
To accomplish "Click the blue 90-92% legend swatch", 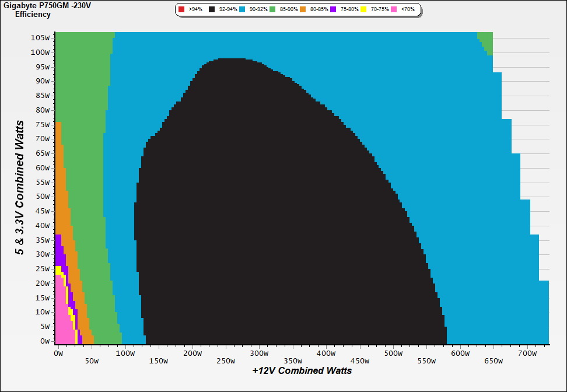I will click(x=242, y=10).
